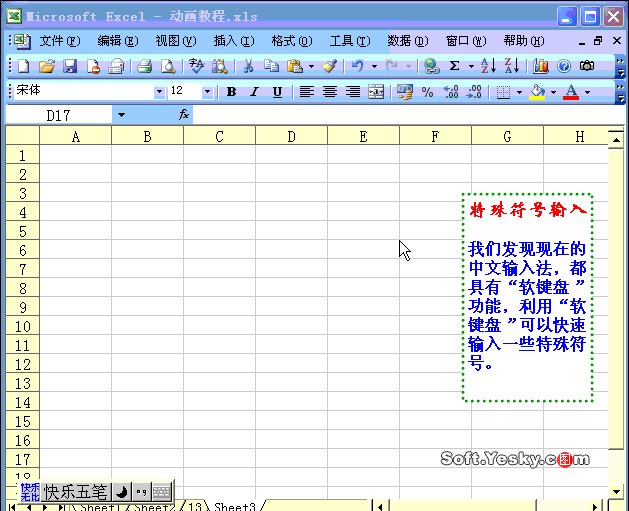Paste with clipboard icon
629x511 pixels.
point(294,66)
